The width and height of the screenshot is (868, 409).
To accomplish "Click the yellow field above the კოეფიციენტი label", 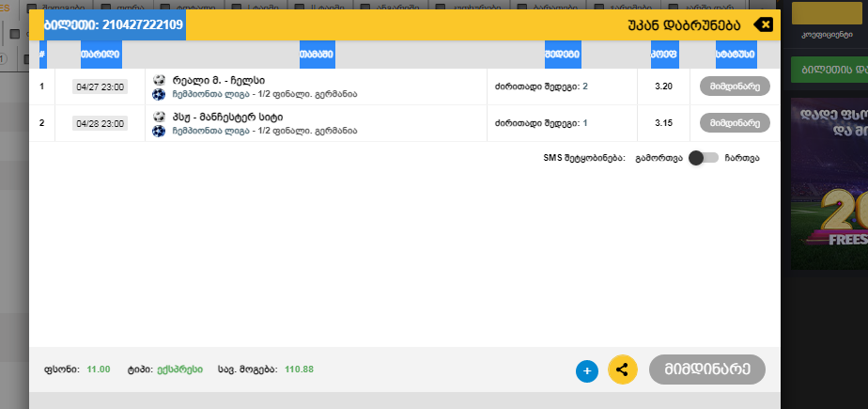I will [828, 13].
